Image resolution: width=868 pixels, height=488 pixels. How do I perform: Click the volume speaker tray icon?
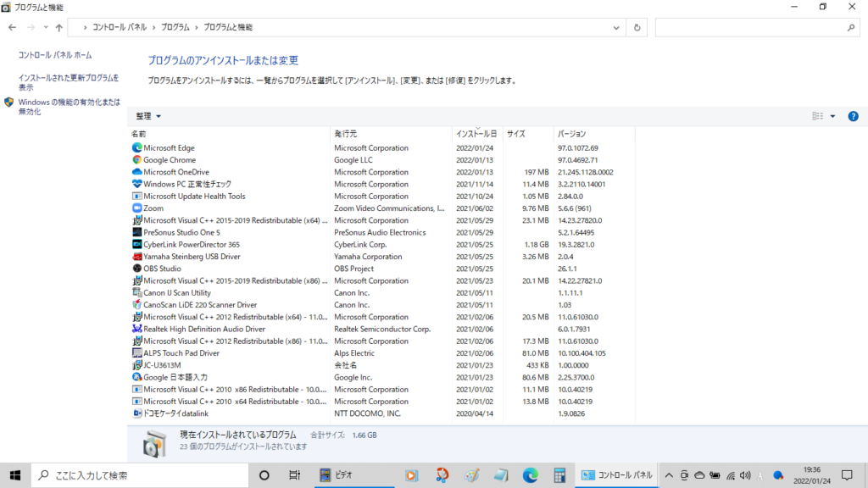tap(745, 475)
